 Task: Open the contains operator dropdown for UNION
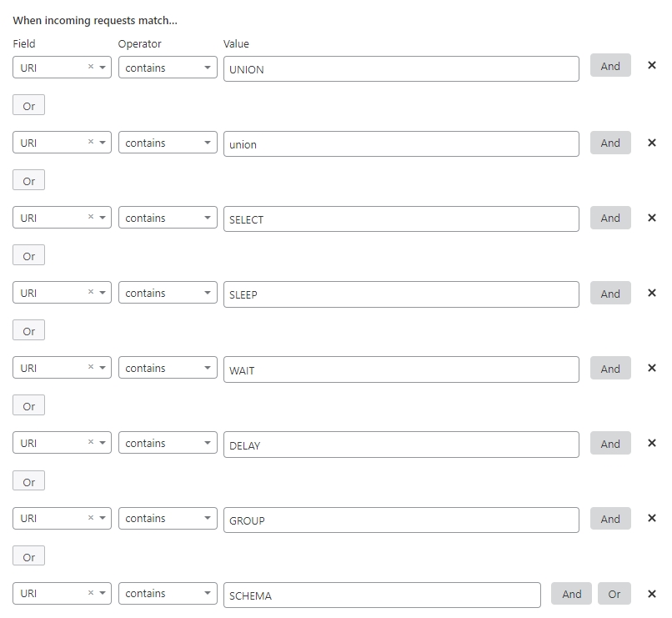(168, 68)
